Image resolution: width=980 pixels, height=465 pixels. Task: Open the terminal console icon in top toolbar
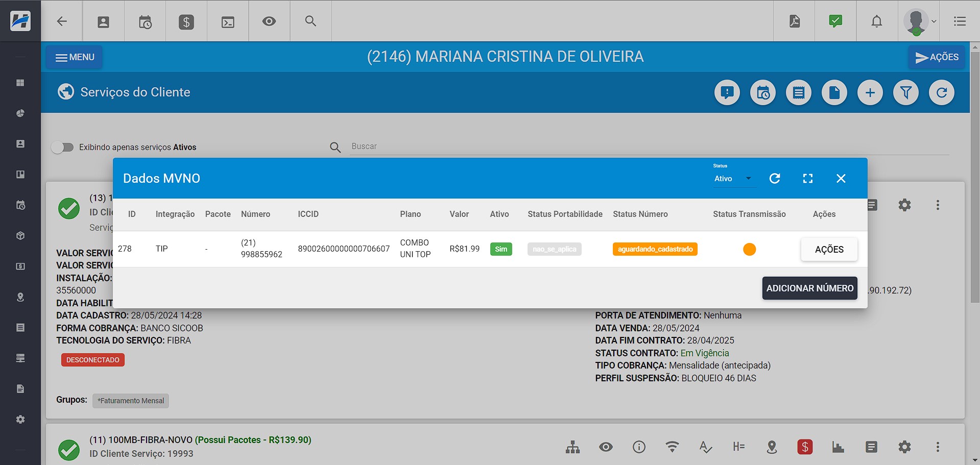tap(228, 21)
